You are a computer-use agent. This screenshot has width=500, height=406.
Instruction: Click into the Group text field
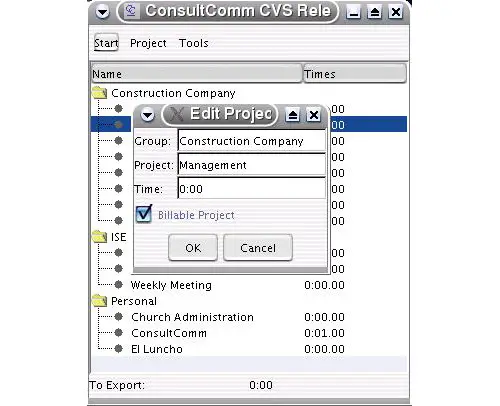pos(252,141)
